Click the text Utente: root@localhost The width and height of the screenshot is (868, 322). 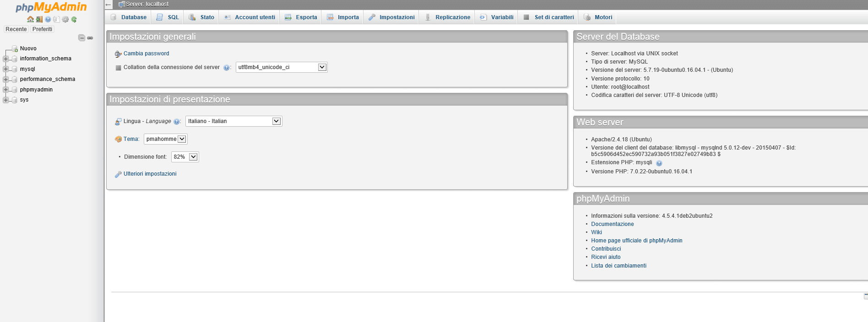click(x=620, y=87)
